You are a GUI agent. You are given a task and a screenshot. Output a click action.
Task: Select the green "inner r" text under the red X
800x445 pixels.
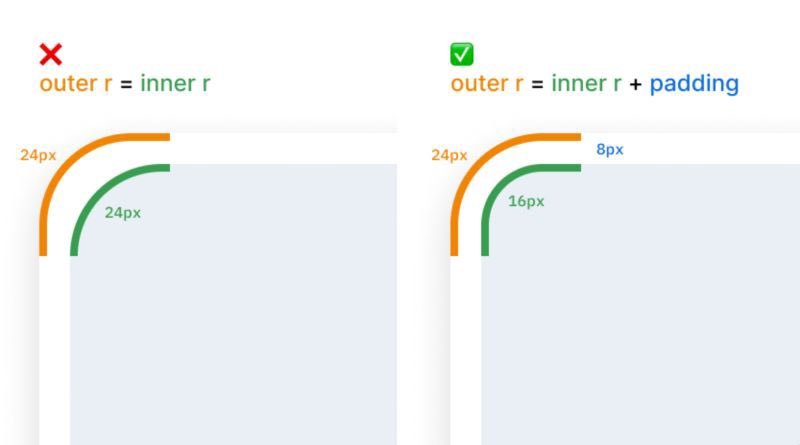[x=175, y=83]
